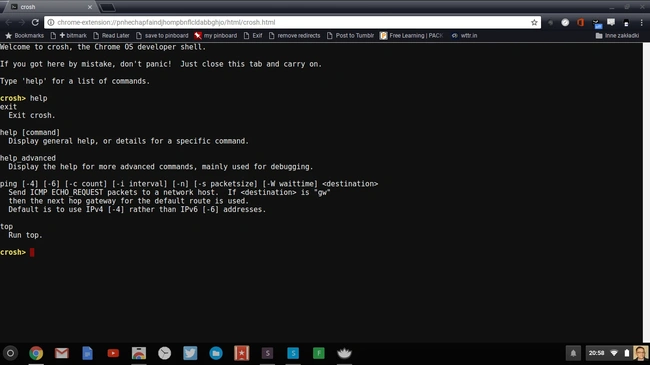
Task: Click "Type 'help' for a list of commands."
Action: (75, 81)
